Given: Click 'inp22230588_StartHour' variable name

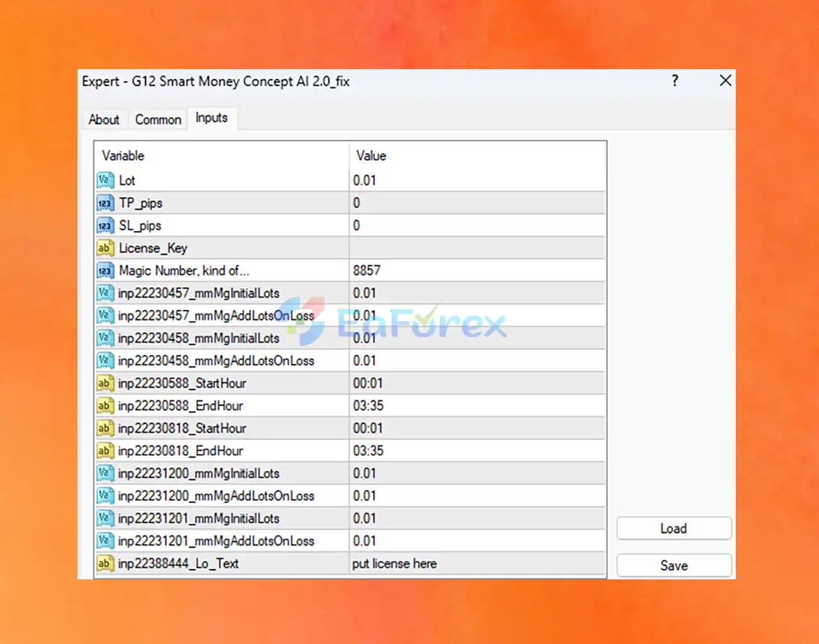Looking at the screenshot, I should [182, 383].
